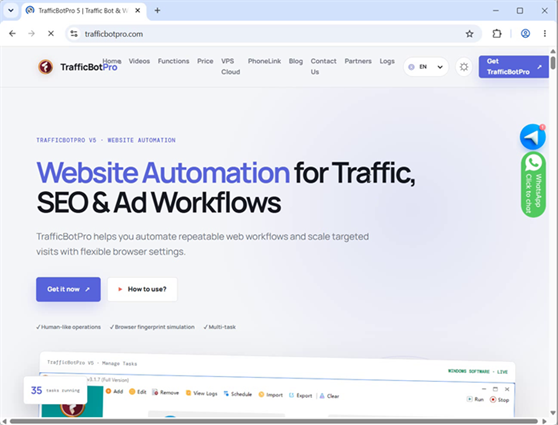Open the Partners navigation link

click(x=358, y=61)
